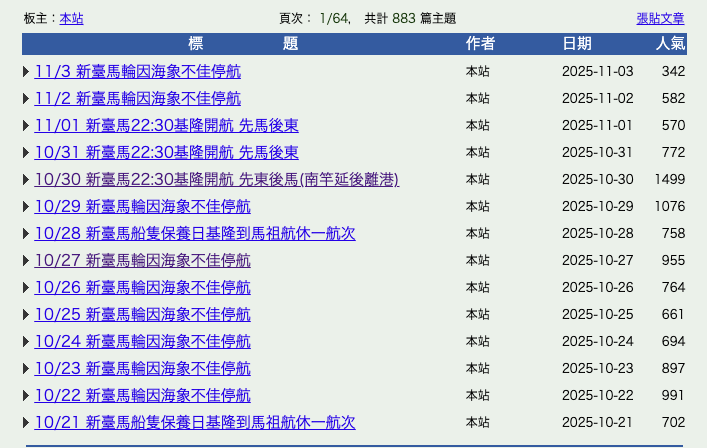Screen dimensions: 707x448
Task: Click the 人氣 column header
Action: [x=670, y=44]
